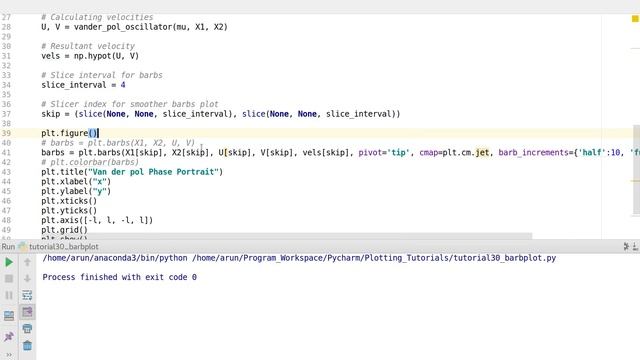
Task: Hide the Run tool window
Action: click(x=636, y=247)
